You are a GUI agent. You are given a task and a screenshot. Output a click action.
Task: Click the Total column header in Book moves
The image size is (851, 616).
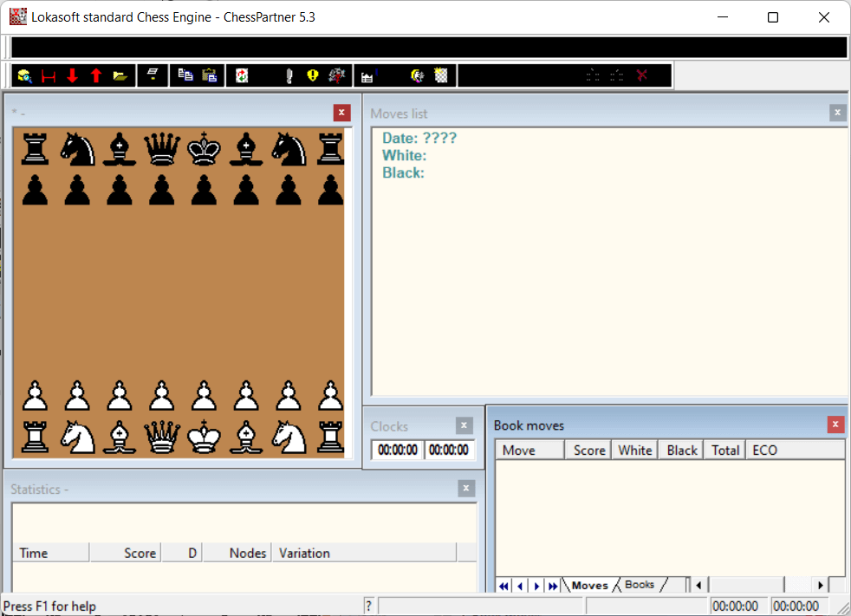pyautogui.click(x=724, y=451)
